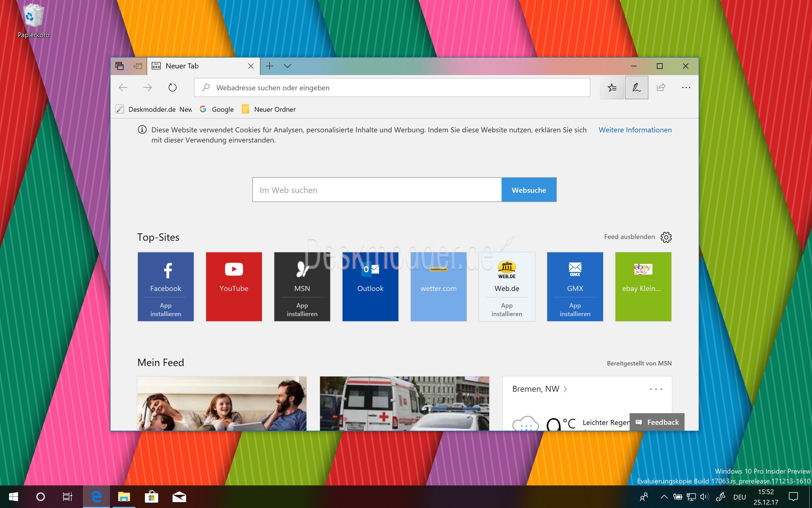
Task: Open the Outlook top site tile
Action: coord(370,286)
